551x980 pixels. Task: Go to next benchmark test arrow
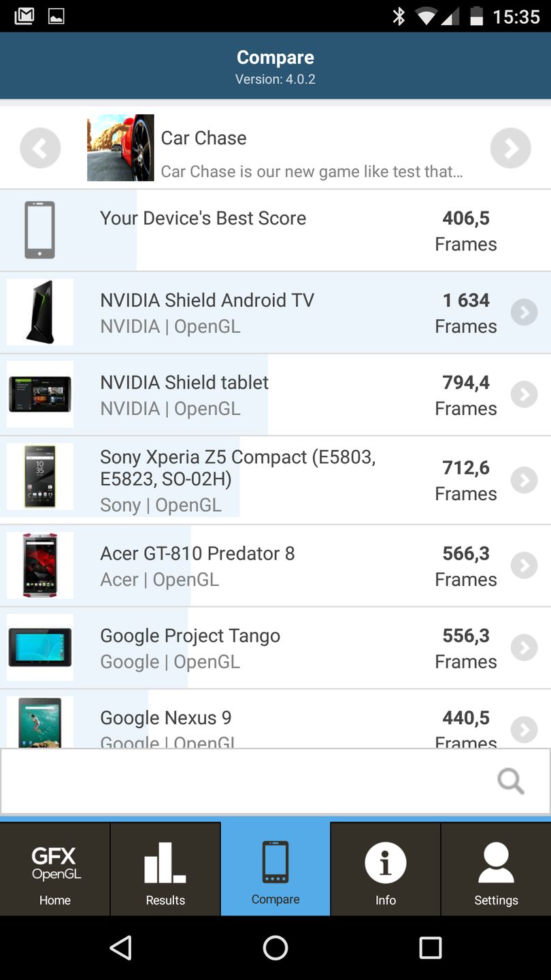pos(510,148)
